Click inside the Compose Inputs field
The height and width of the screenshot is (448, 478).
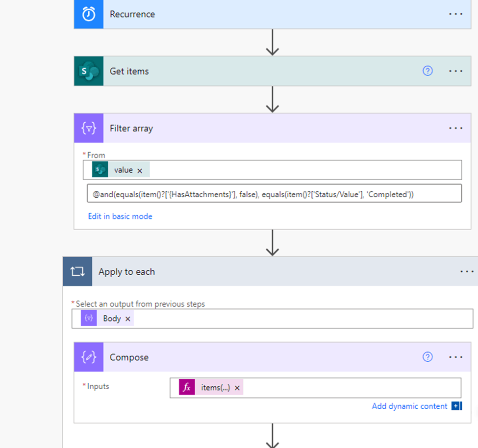316,388
